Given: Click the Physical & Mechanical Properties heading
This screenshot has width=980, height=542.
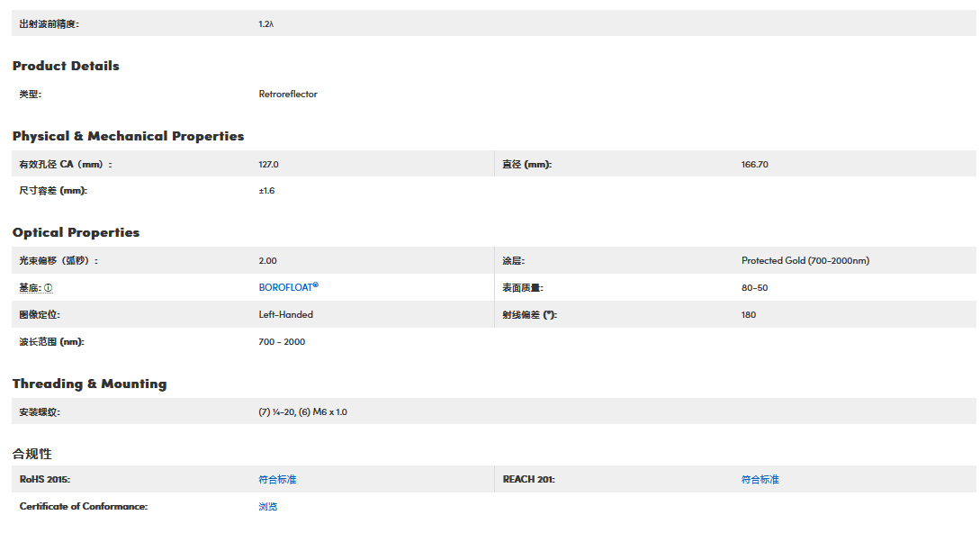Looking at the screenshot, I should [x=128, y=136].
